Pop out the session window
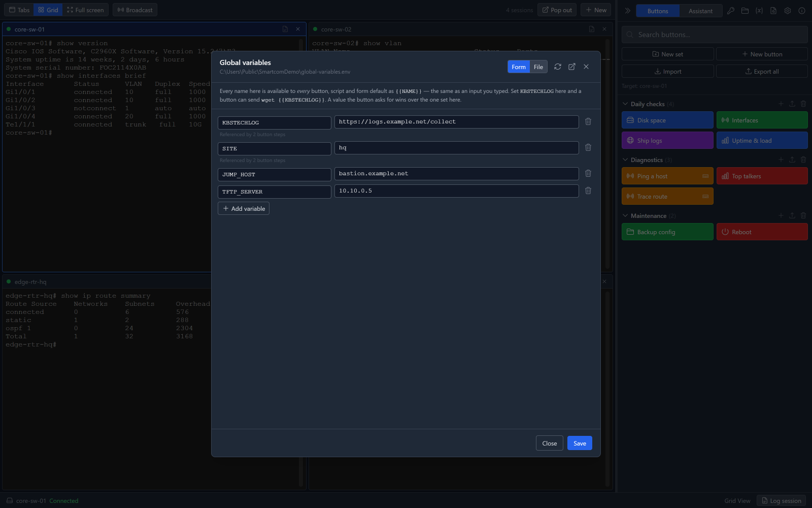 (557, 10)
